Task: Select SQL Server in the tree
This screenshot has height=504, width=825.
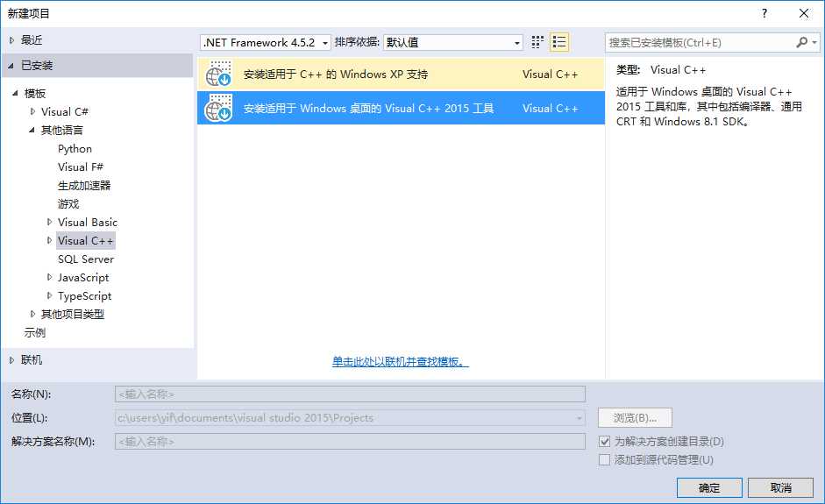Action: 86,259
